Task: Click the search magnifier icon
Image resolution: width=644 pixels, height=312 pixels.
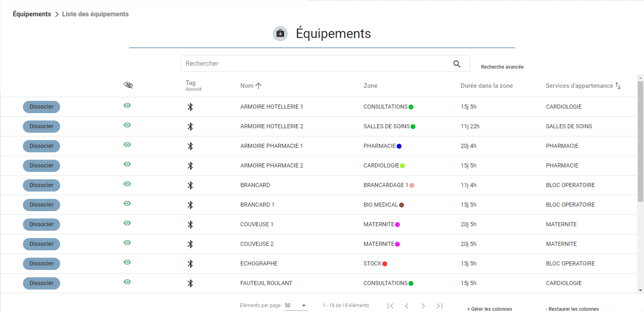Action: point(457,64)
